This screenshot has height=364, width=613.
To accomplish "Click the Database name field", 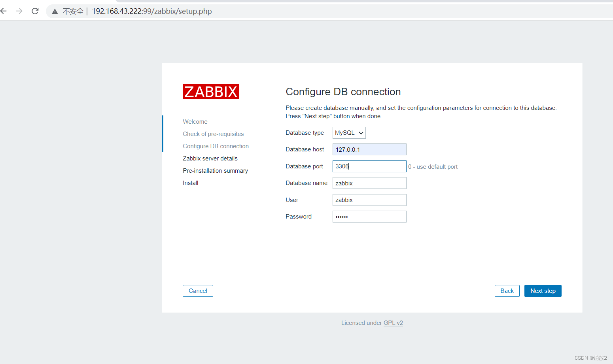I will (369, 183).
